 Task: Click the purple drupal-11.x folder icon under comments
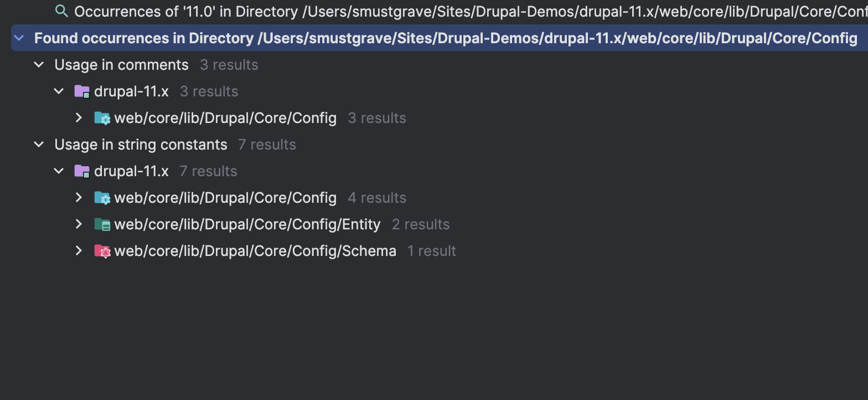coord(82,91)
